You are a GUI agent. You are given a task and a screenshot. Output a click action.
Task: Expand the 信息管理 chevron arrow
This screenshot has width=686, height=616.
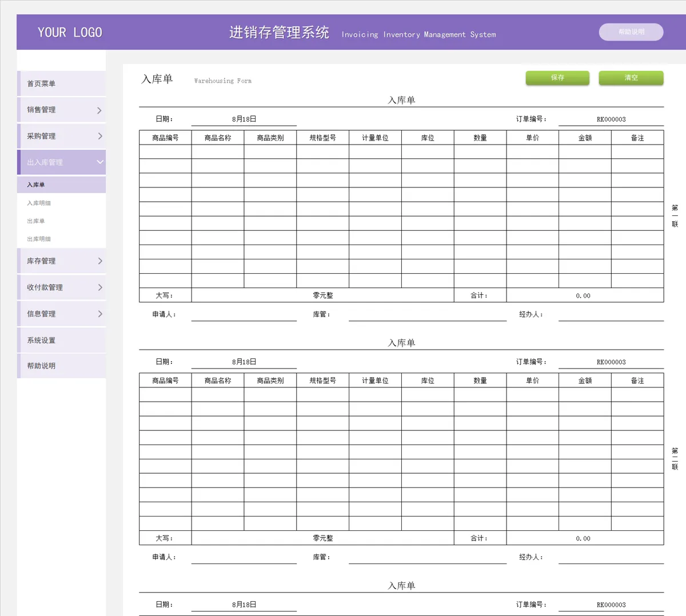[100, 314]
